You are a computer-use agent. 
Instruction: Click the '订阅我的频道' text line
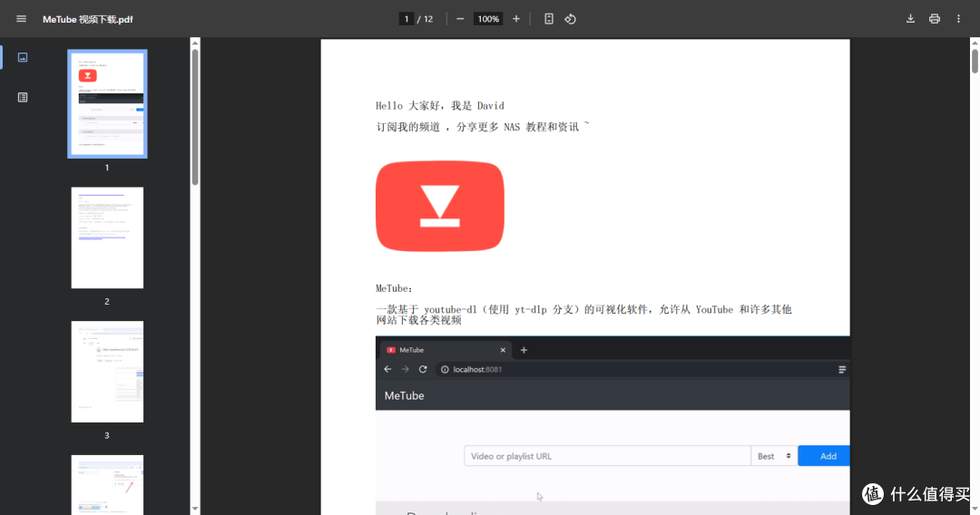[x=483, y=127]
